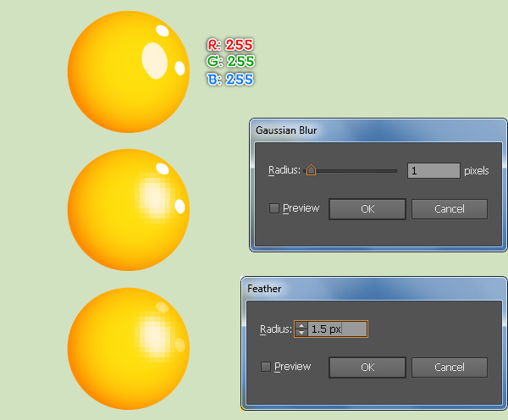Click the 'G: 255' green value text
508x420 pixels.
point(230,61)
